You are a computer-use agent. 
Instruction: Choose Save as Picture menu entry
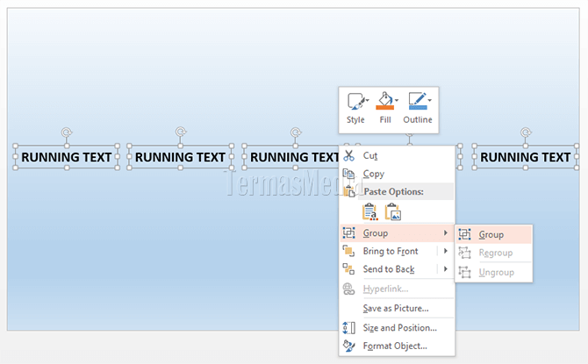[398, 308]
